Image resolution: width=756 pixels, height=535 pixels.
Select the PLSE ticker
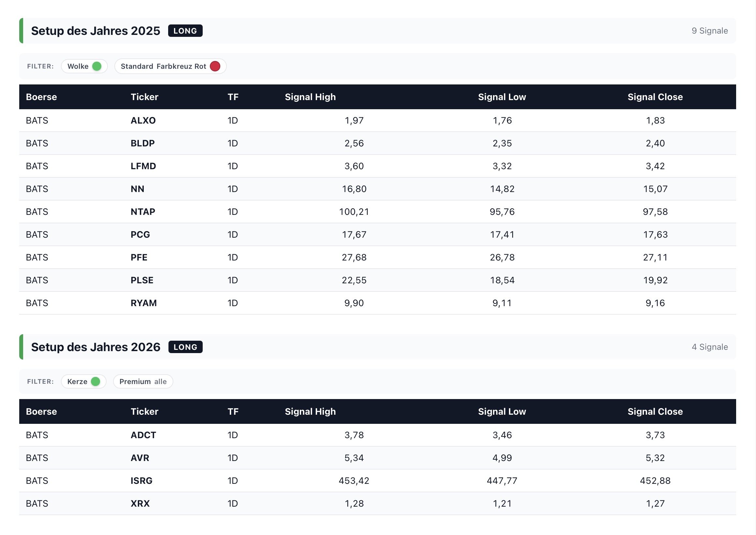point(142,280)
